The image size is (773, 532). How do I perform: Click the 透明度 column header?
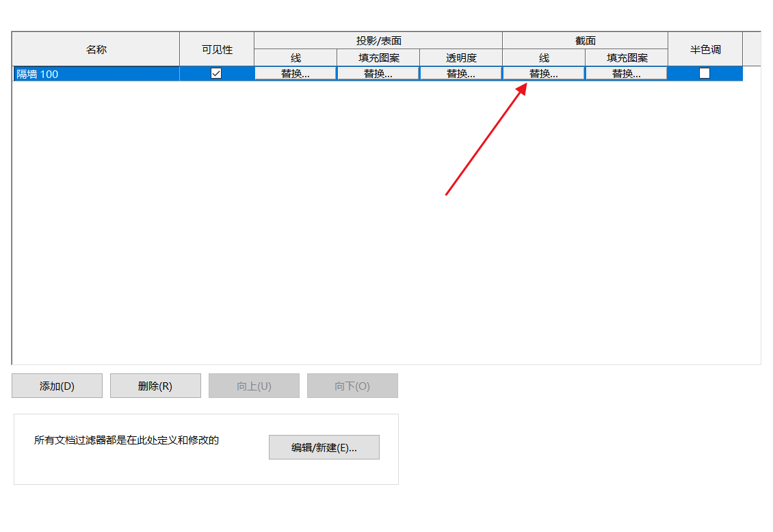coord(461,58)
